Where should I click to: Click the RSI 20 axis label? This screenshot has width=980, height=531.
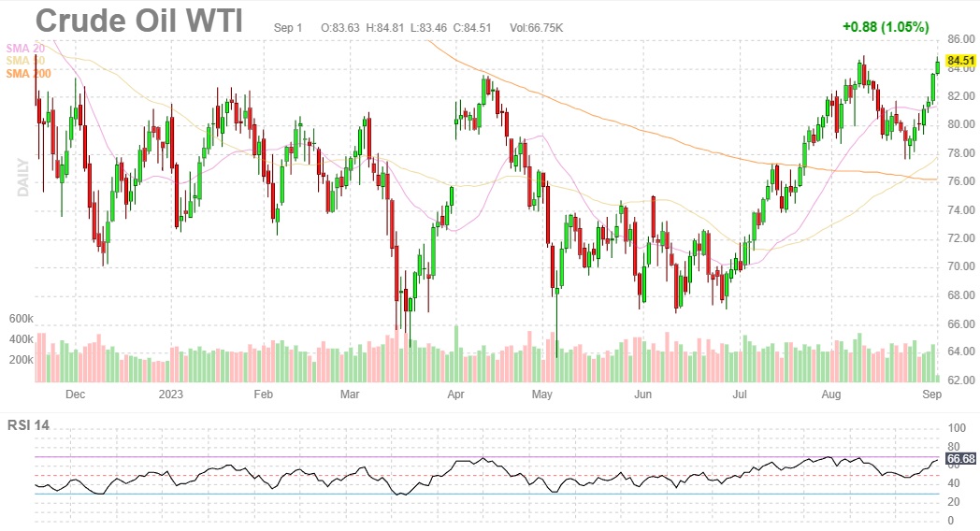click(955, 502)
